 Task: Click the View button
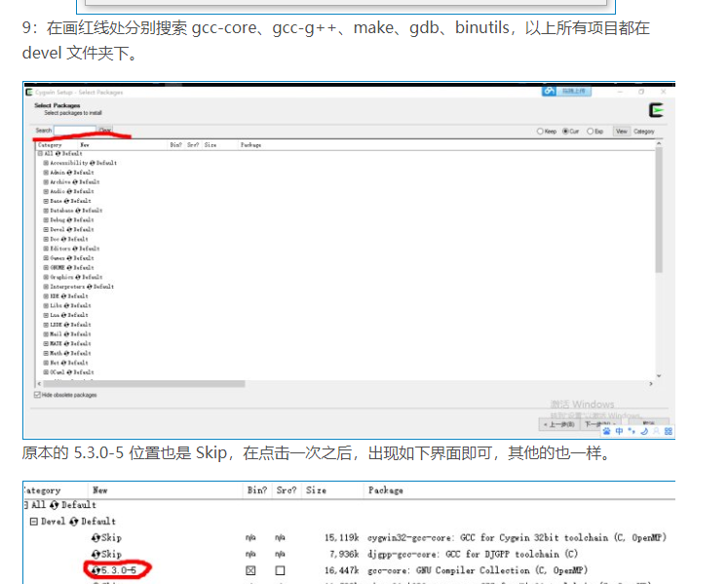pyautogui.click(x=621, y=132)
